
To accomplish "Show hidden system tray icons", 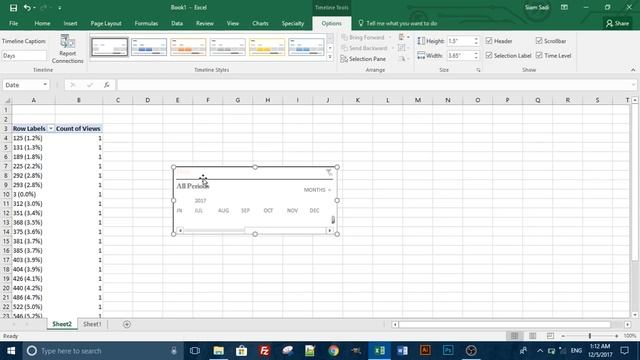I will pyautogui.click(x=540, y=351).
